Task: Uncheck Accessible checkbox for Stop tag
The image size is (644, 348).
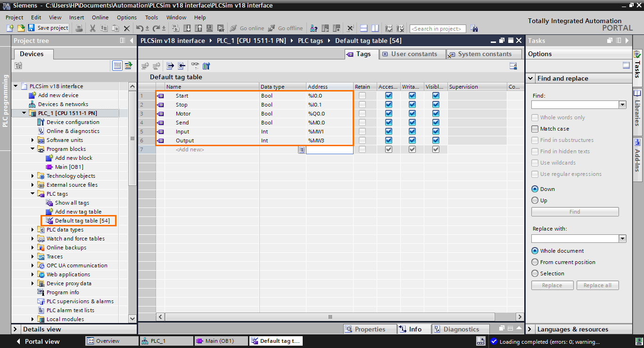Action: point(388,105)
